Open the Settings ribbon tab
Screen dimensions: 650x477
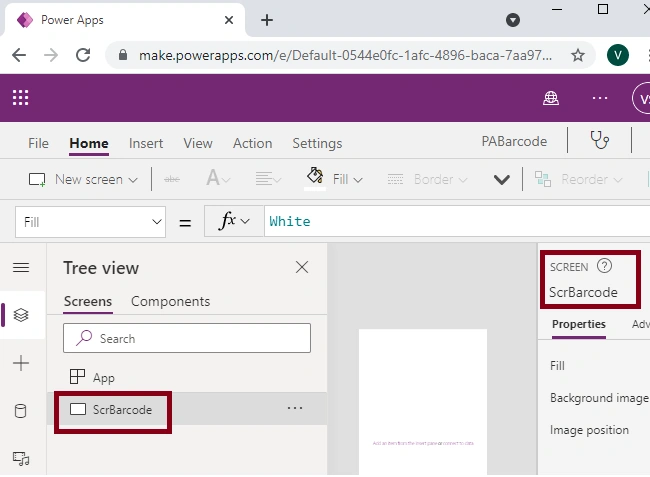317,144
